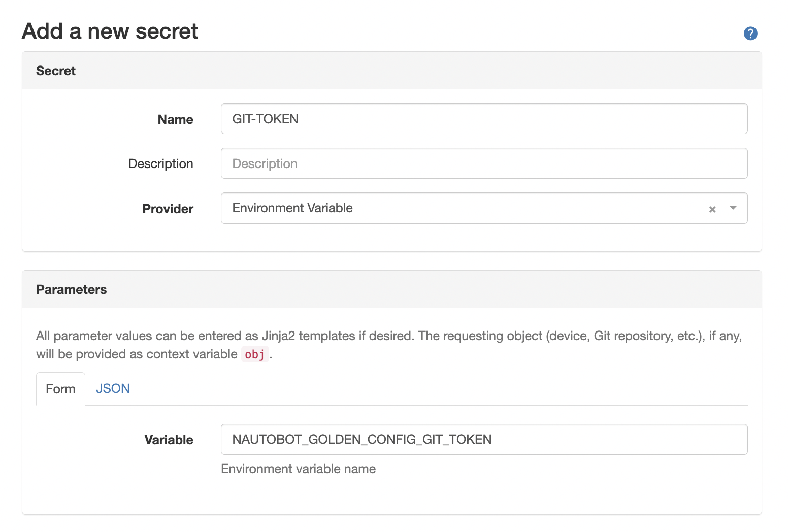Click the Parameters panel heading
The height and width of the screenshot is (532, 788).
coord(72,289)
